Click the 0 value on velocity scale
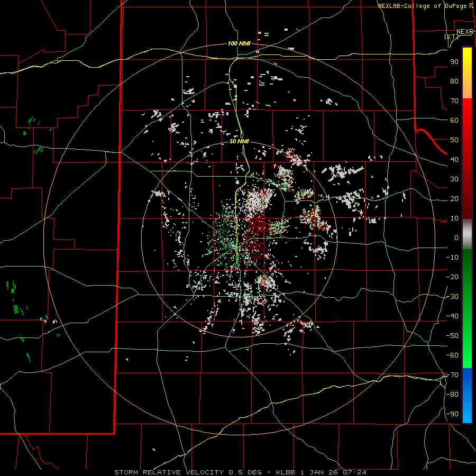This screenshot has height=476, width=476. click(x=456, y=238)
